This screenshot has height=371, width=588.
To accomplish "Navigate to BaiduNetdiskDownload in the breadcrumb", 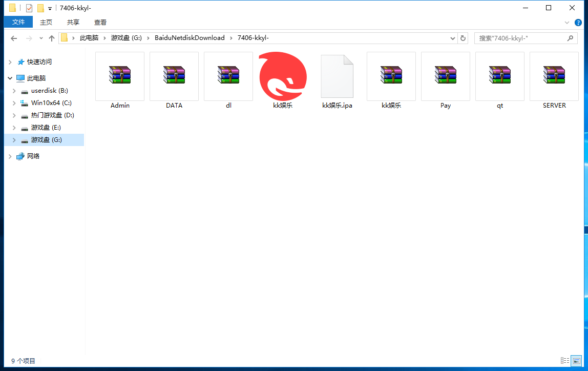I will tap(190, 38).
